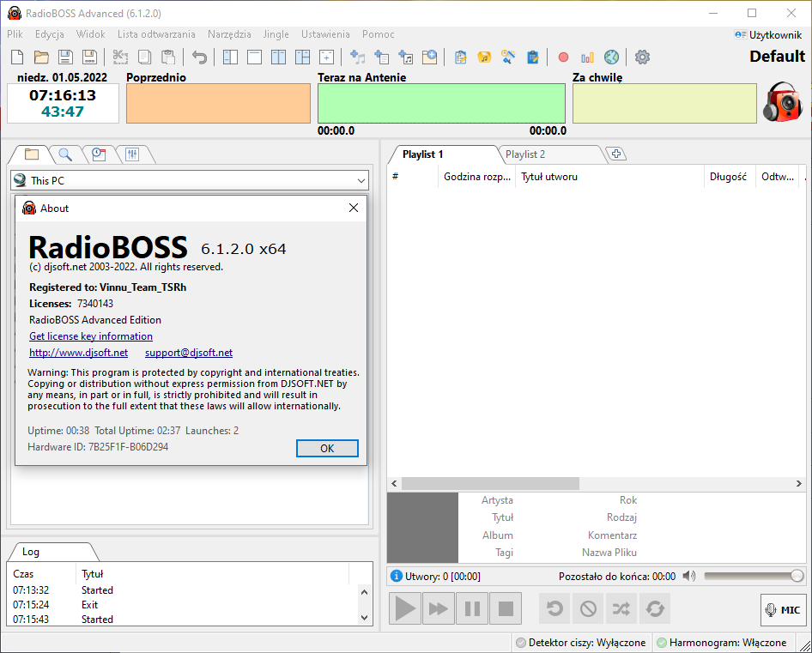Open the Narzędzia menu
The image size is (812, 653).
pos(229,34)
